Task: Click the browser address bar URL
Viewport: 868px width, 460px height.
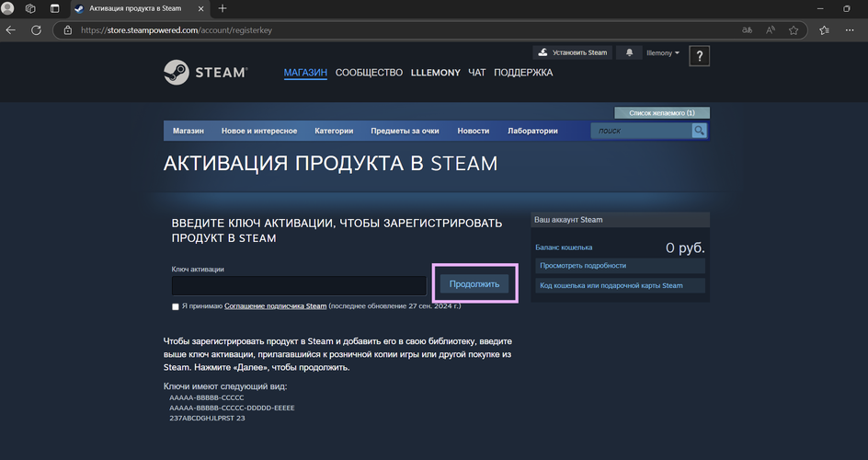Action: click(x=176, y=30)
